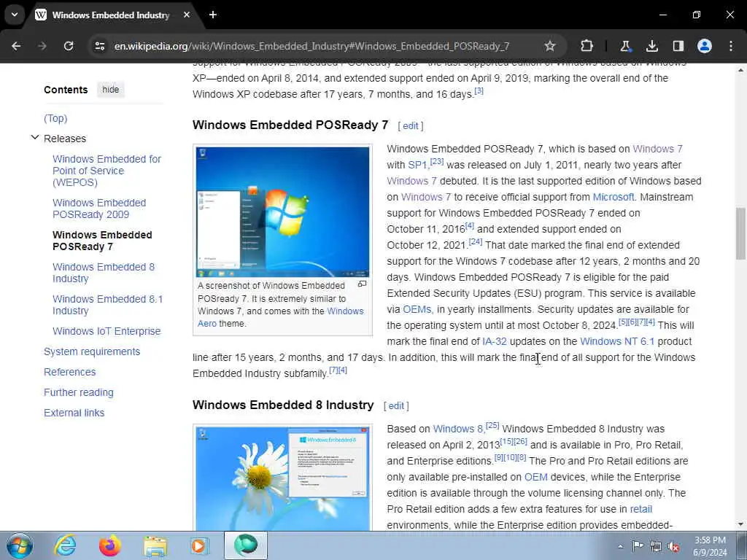The width and height of the screenshot is (747, 560).
Task: Bookmark this page with the star icon
Action: click(550, 46)
